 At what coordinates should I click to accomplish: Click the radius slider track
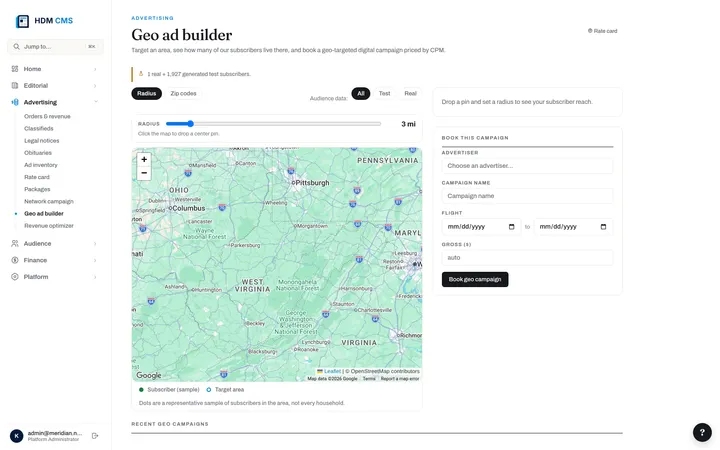[273, 124]
